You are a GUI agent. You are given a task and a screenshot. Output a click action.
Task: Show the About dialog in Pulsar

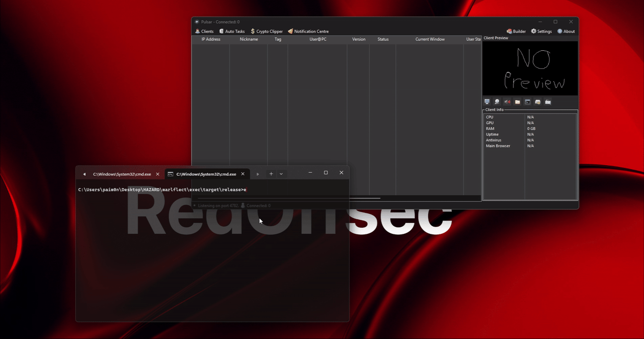tap(566, 31)
